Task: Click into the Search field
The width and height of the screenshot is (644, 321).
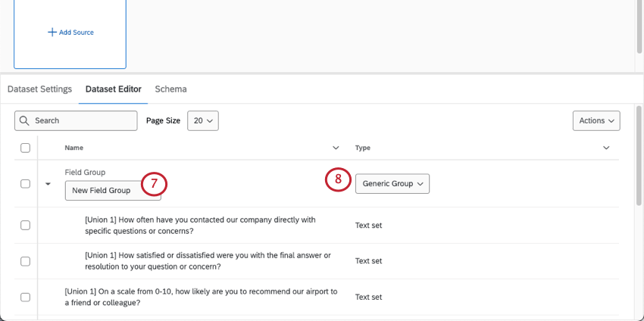Action: click(83, 120)
